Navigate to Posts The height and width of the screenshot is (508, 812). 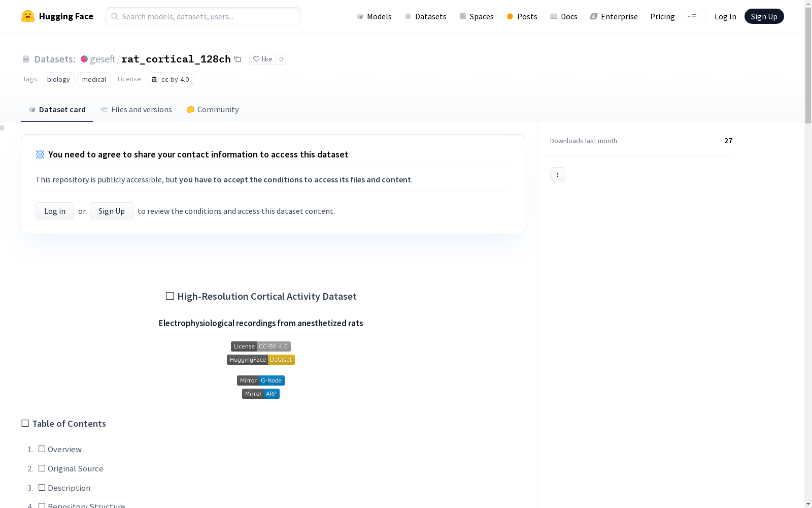coord(522,16)
